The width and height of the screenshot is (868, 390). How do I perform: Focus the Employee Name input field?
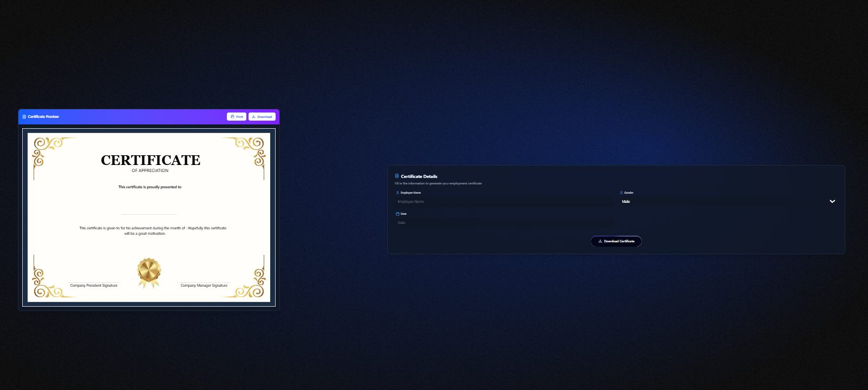[x=504, y=202]
